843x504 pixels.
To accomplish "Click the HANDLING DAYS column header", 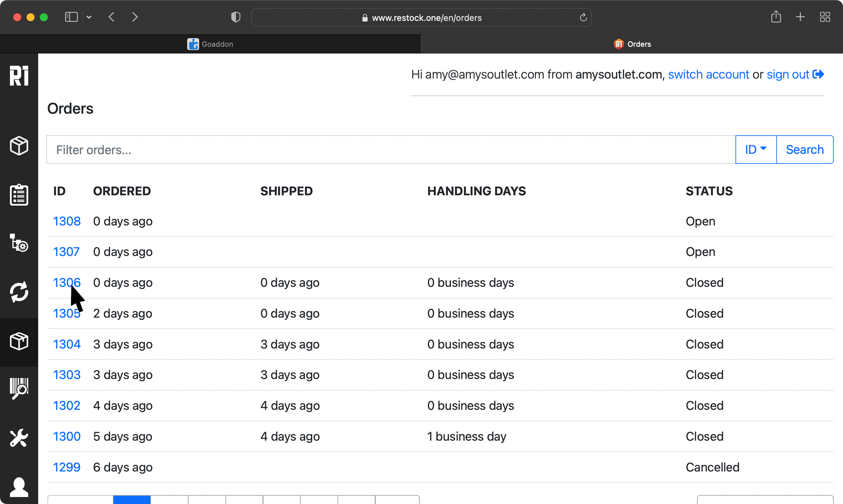I will click(x=477, y=191).
